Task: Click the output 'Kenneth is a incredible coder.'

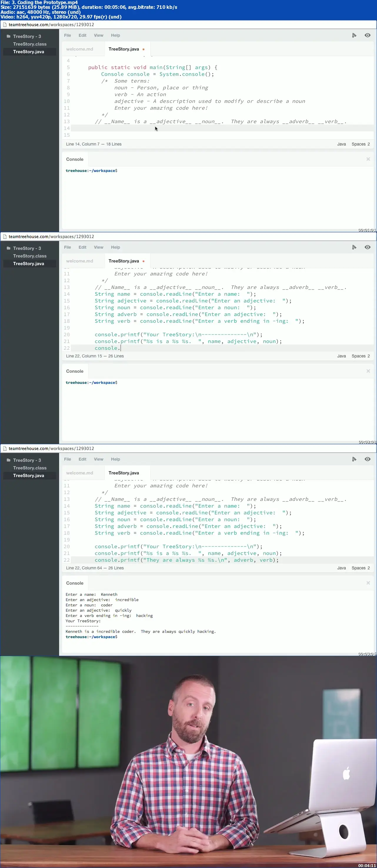Action: tap(101, 631)
